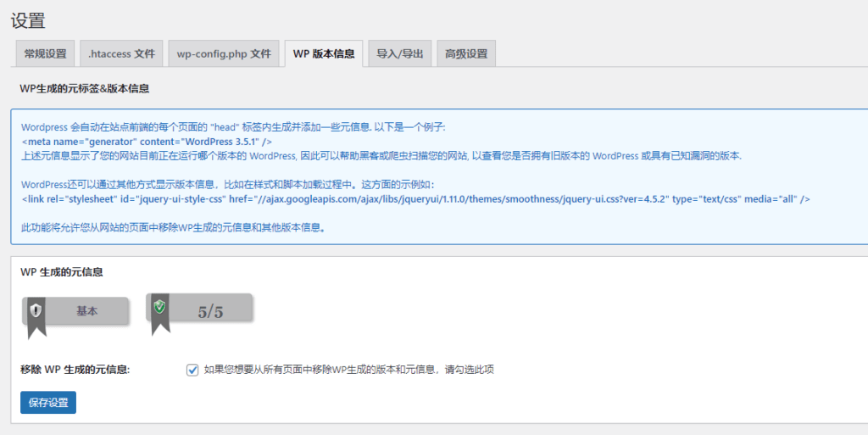868x435 pixels.
Task: Click the sentence beginning 此功能将允许您
Action: pos(173,227)
